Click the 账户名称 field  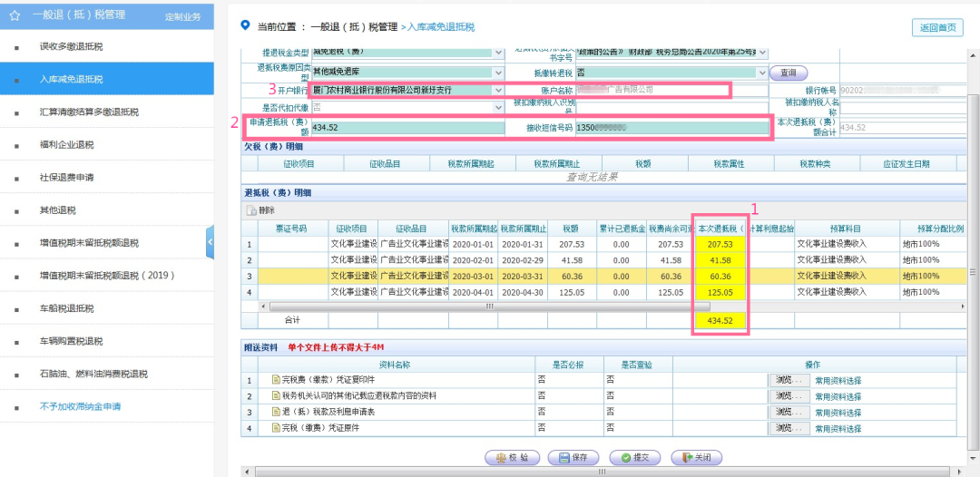click(x=672, y=91)
